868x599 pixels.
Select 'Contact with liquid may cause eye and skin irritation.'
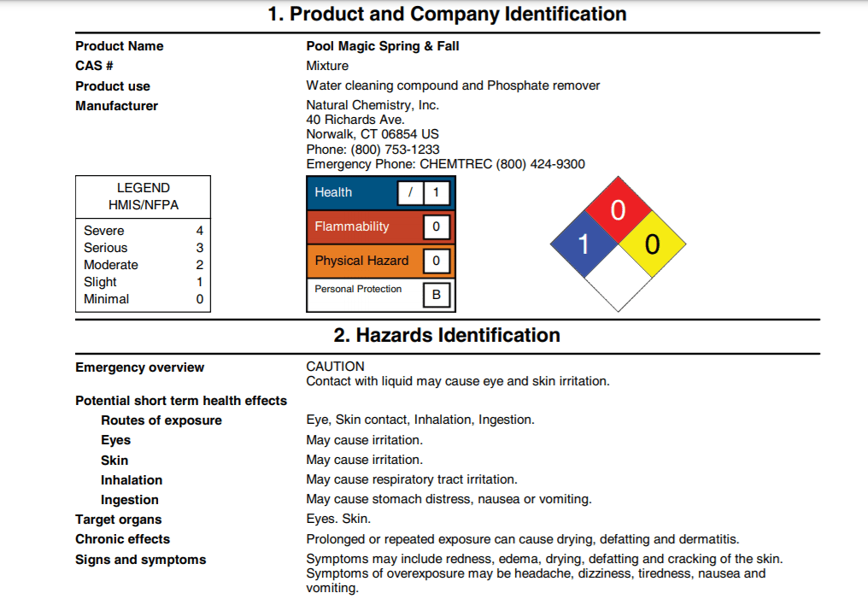point(458,381)
